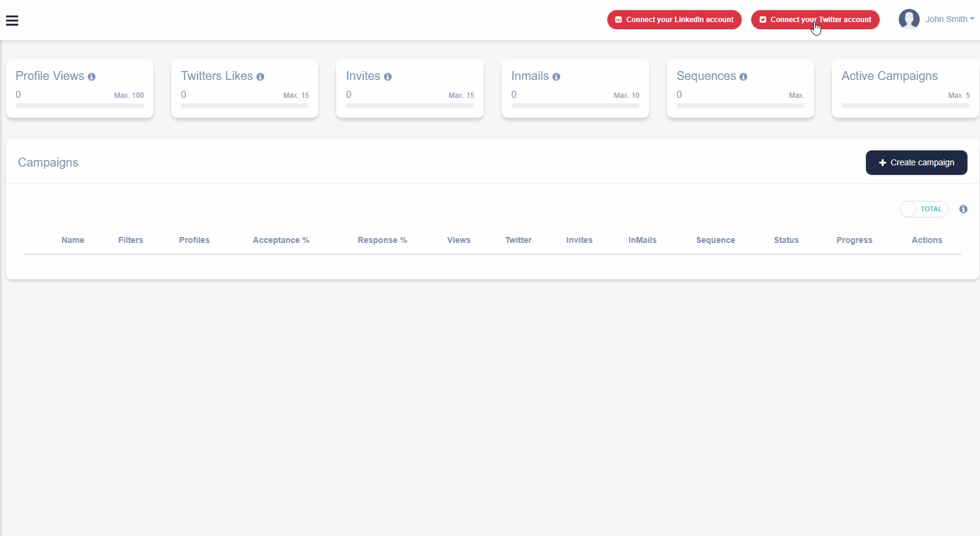The height and width of the screenshot is (536, 980).
Task: Click the Progress column header
Action: point(855,240)
